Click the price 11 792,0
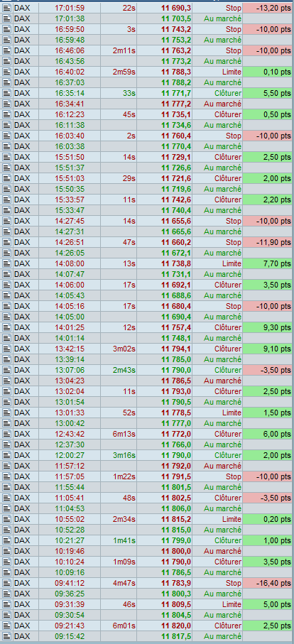Image resolution: width=294 pixels, height=644 pixels. click(176, 466)
